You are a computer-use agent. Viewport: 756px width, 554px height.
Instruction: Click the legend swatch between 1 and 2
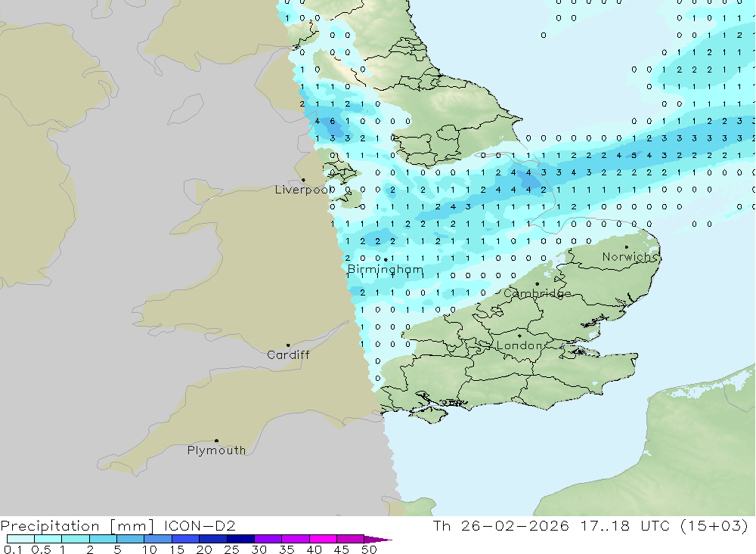pyautogui.click(x=76, y=539)
